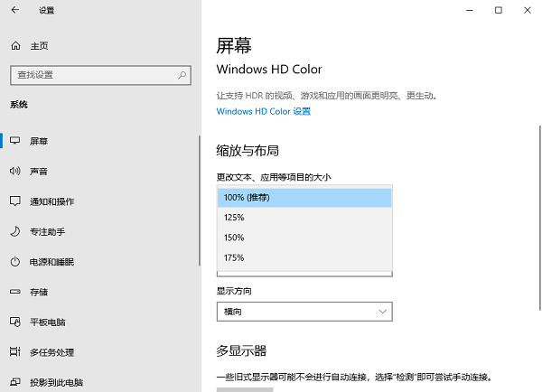Screen dimensions: 542x392
Task: Open Power & sleep (电源和睡眠) icon
Action: [x=14, y=261]
